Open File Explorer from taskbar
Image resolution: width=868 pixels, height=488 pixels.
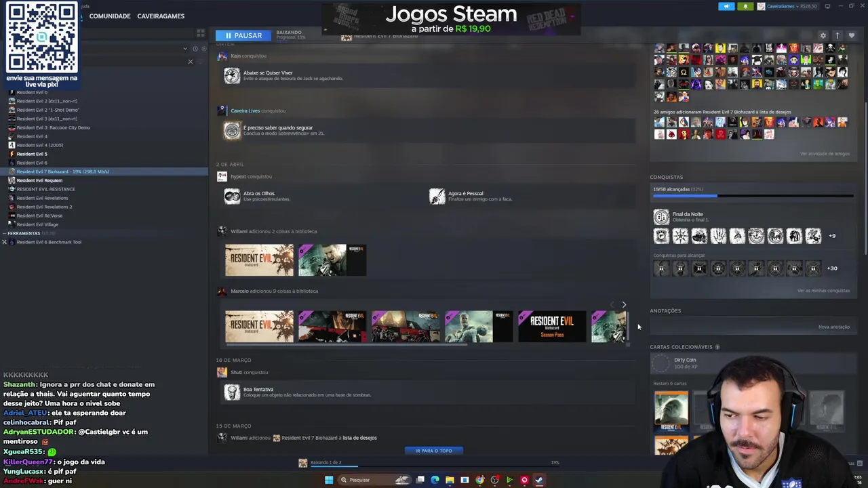click(450, 480)
